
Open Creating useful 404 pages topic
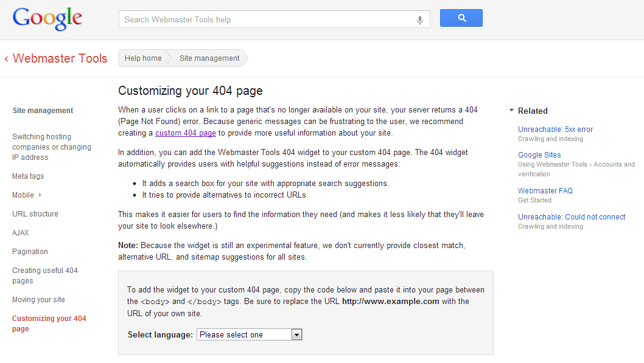tap(45, 275)
